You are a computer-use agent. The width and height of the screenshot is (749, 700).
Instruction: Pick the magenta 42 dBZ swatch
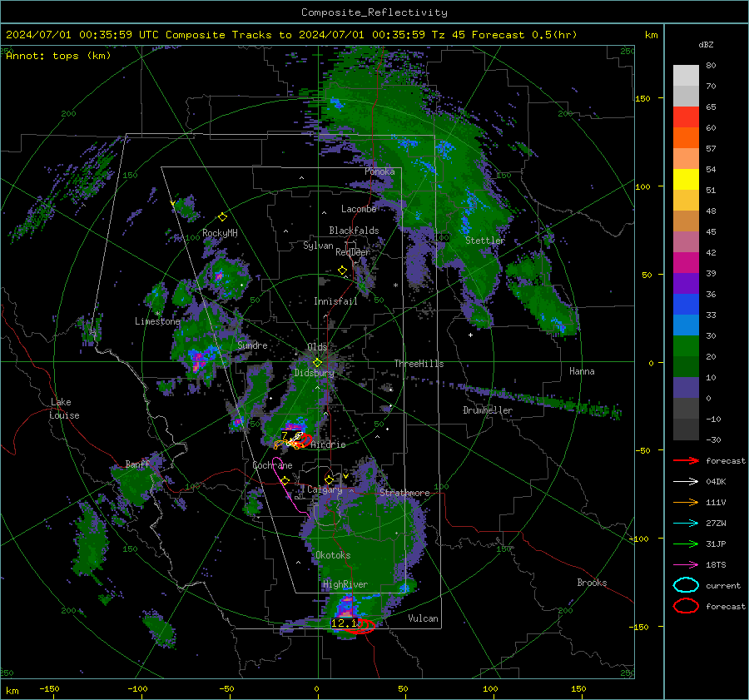[686, 263]
